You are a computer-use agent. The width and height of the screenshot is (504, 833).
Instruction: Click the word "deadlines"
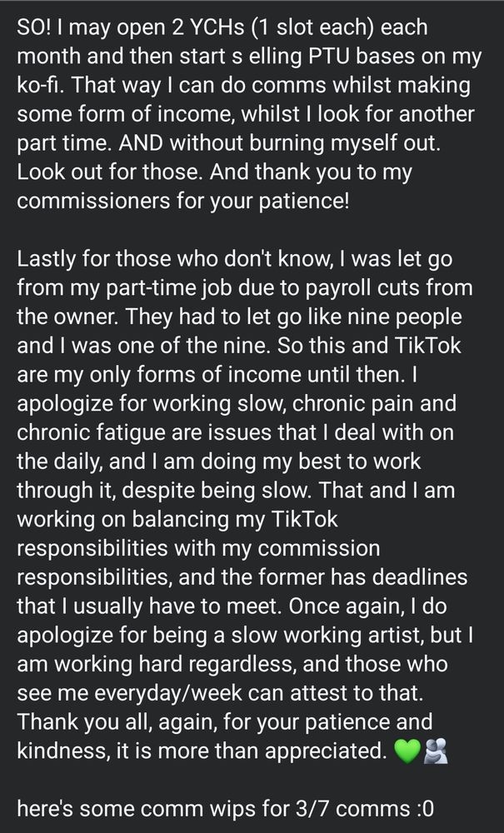pos(420,576)
